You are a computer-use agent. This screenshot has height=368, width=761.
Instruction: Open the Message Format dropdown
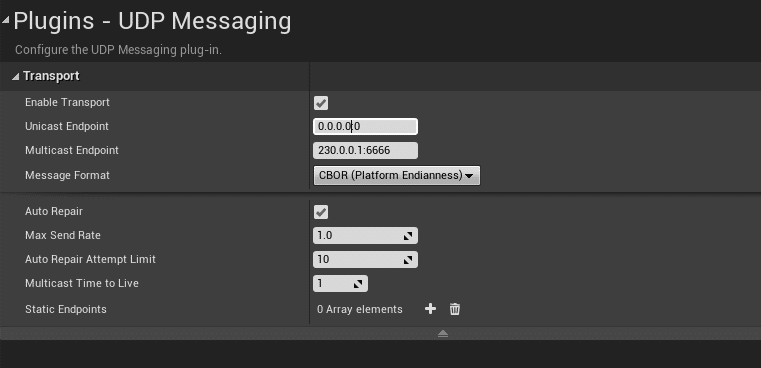[397, 175]
